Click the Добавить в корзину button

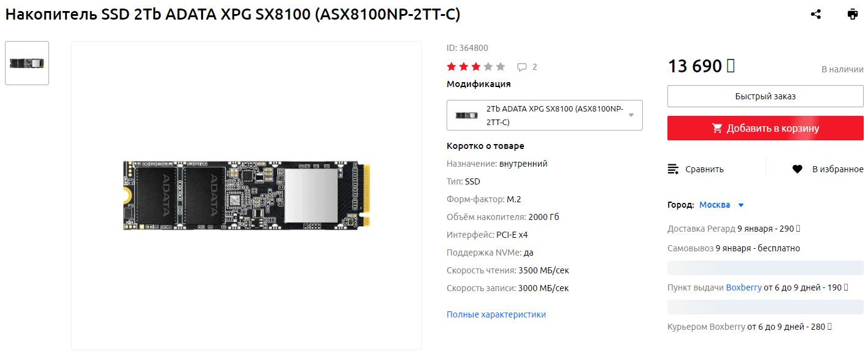(x=766, y=128)
